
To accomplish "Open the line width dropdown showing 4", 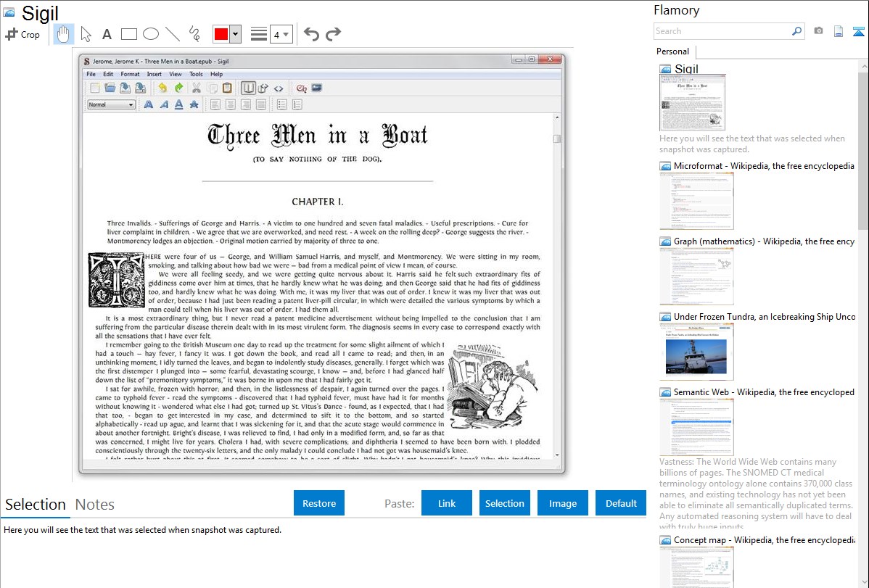I will click(x=281, y=34).
